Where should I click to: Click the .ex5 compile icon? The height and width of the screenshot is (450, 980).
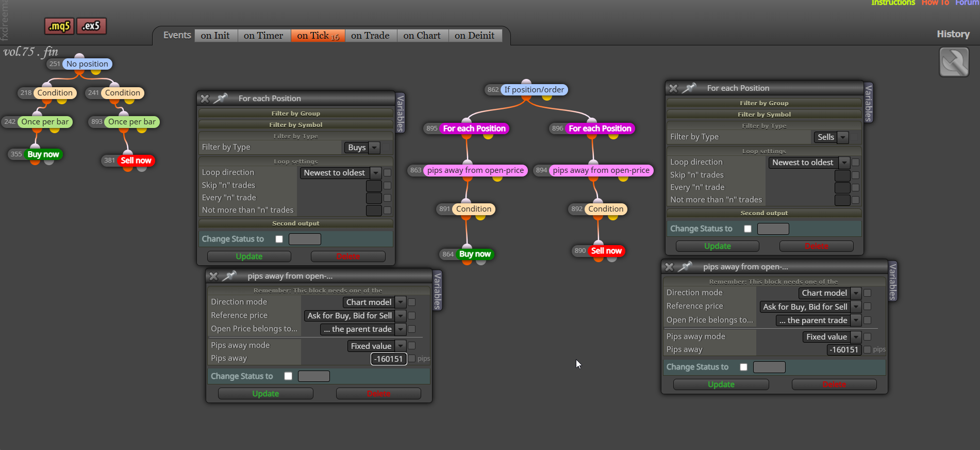pos(91,26)
